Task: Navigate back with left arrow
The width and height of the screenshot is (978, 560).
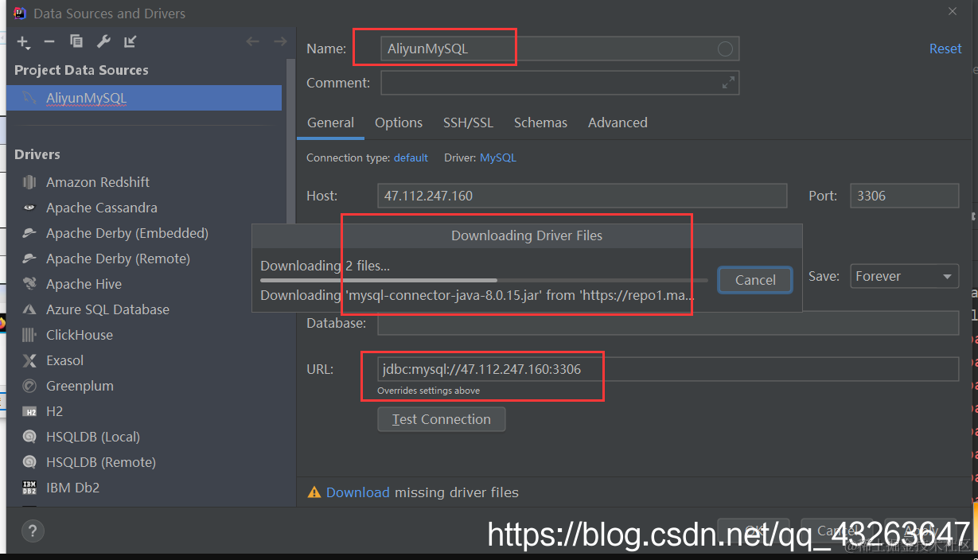Action: coord(253,41)
